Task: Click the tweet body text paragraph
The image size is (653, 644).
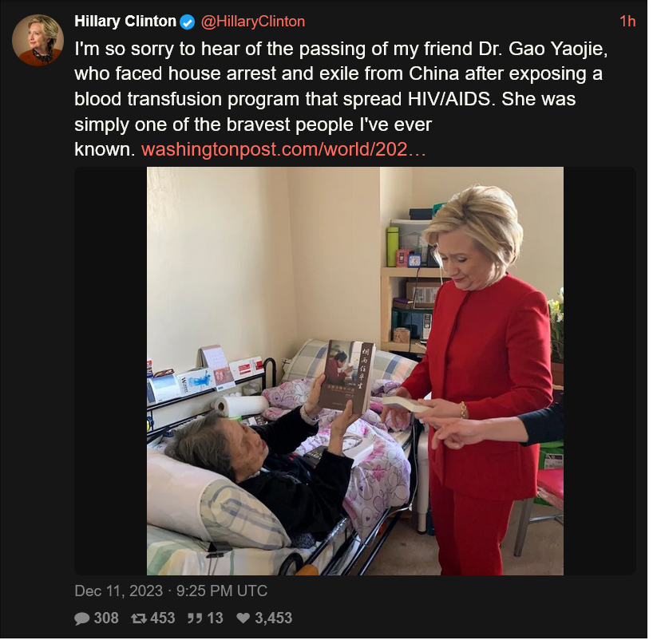Action: [341, 99]
